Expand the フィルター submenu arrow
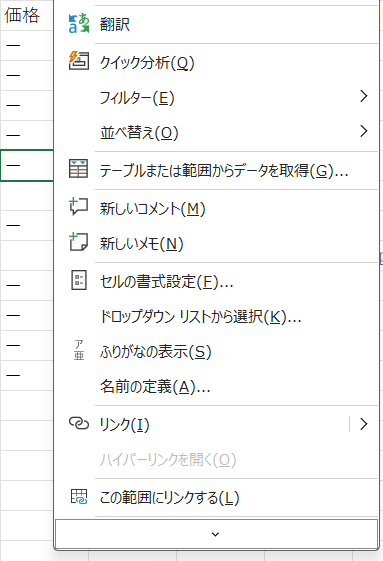Screen dimensions: 383x561 point(363,96)
